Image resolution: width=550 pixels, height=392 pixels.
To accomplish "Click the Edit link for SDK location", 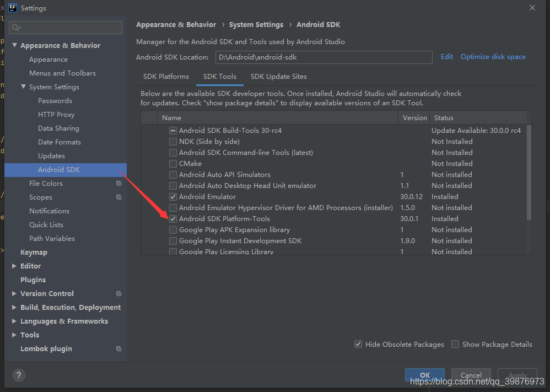I will click(x=447, y=57).
